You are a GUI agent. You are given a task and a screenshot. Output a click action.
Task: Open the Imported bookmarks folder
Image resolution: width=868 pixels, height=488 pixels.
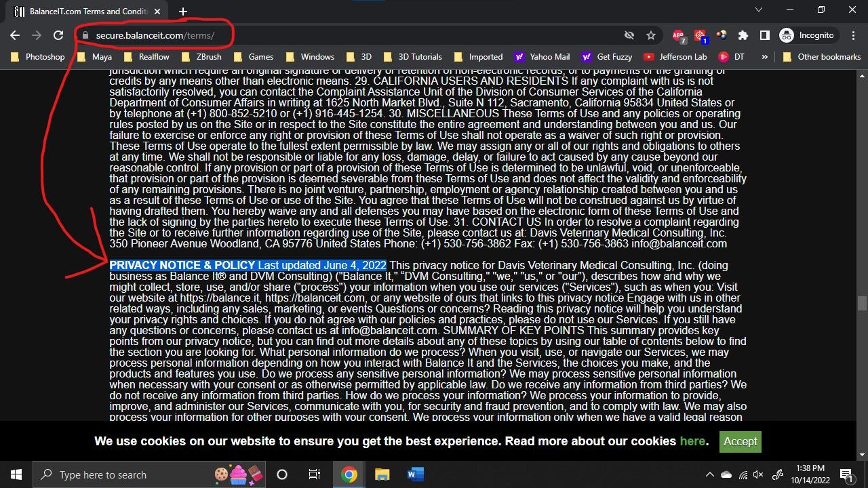click(479, 57)
